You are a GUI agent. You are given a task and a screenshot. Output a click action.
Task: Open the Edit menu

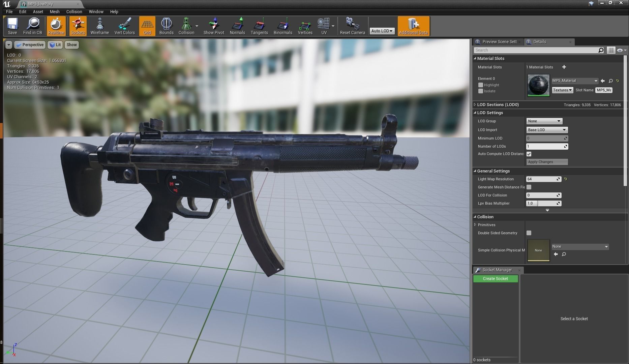23,11
